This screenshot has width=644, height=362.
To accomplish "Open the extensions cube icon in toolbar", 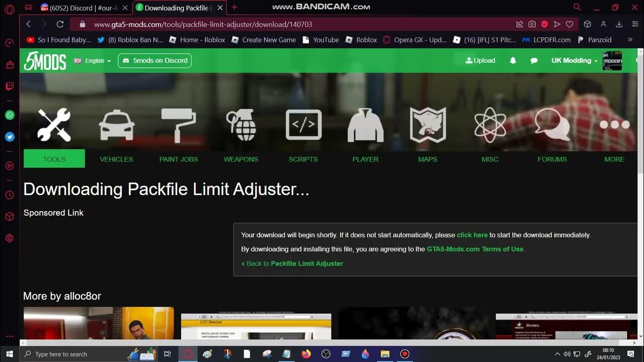I will pyautogui.click(x=587, y=24).
